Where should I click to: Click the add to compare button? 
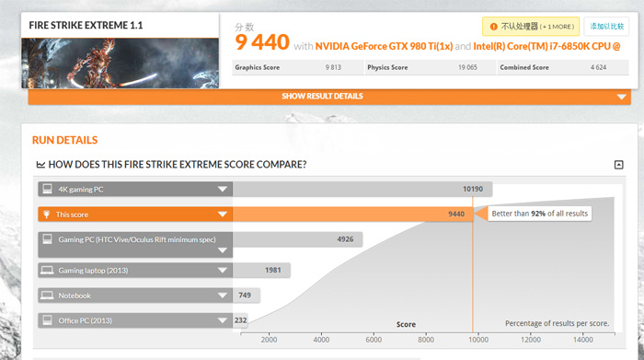point(606,27)
